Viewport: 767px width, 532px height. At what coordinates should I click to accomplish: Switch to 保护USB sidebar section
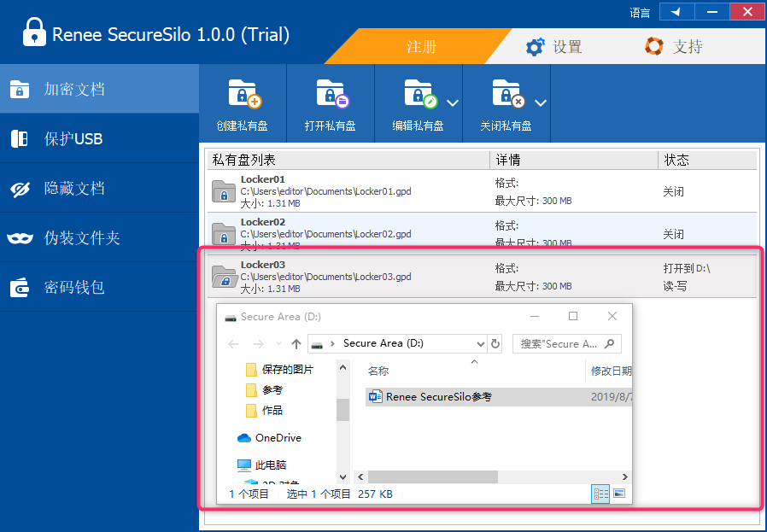click(x=99, y=138)
